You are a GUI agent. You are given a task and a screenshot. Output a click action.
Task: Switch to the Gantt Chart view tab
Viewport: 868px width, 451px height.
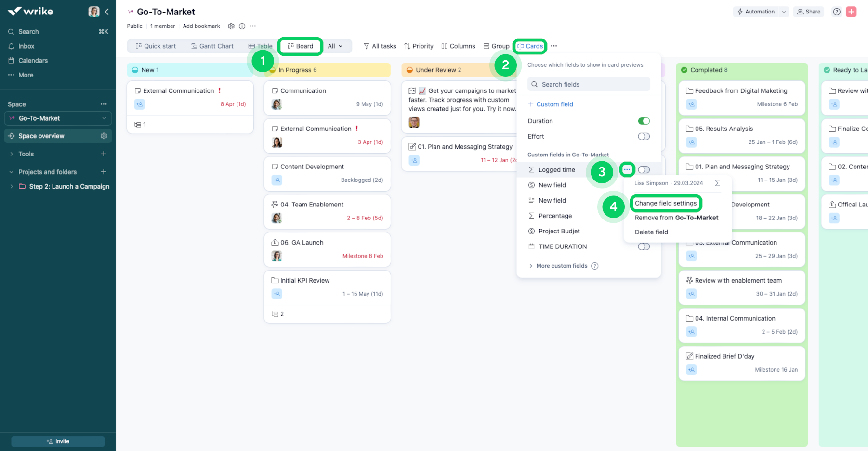pos(212,46)
